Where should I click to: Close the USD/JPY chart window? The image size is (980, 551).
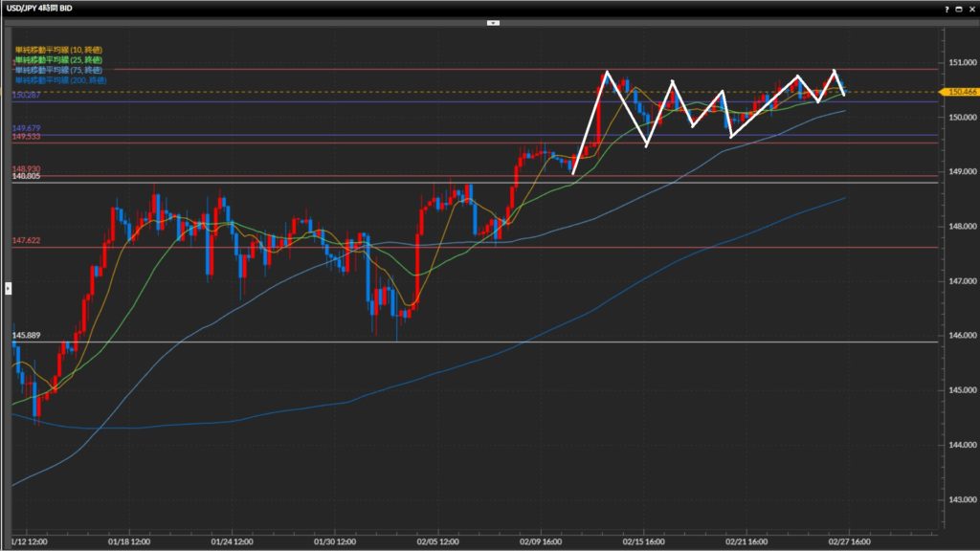(x=970, y=8)
